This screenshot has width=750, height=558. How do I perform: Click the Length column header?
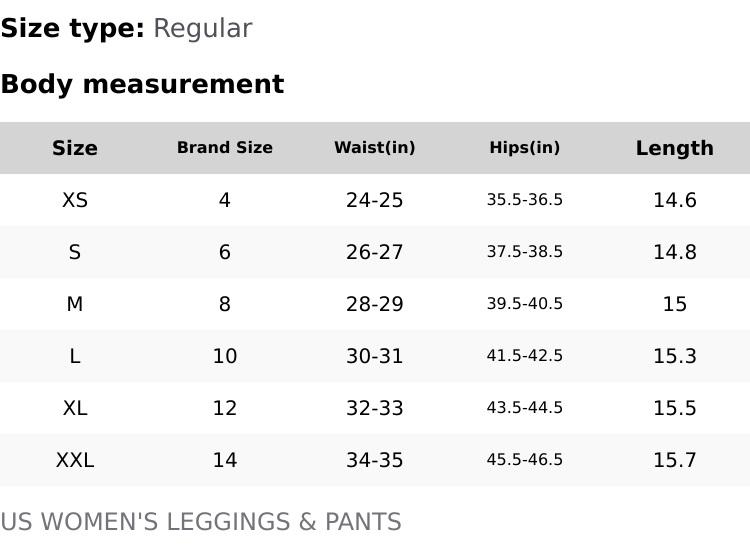coord(675,148)
